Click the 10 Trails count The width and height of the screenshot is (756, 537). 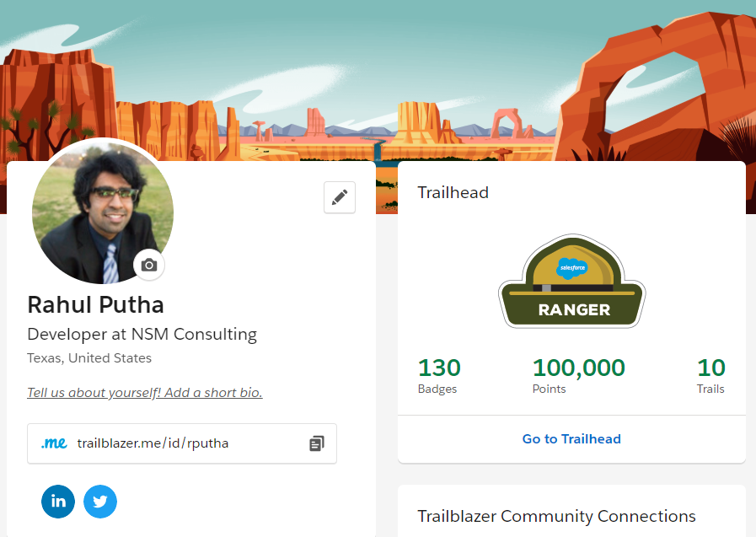point(711,368)
